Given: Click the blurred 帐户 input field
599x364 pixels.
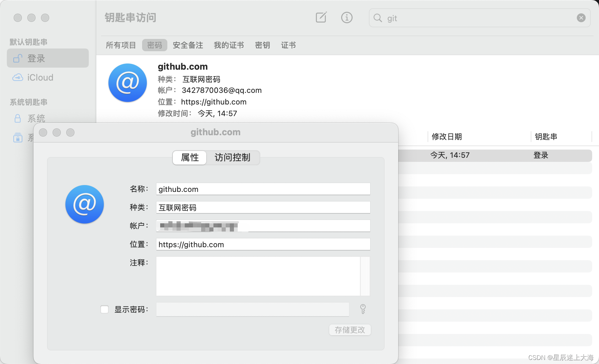Looking at the screenshot, I should (263, 226).
